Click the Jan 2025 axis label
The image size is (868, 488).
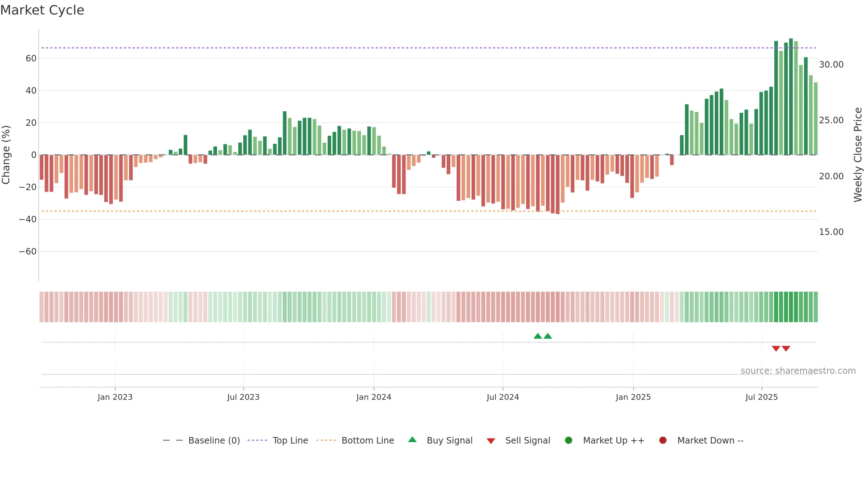(633, 397)
